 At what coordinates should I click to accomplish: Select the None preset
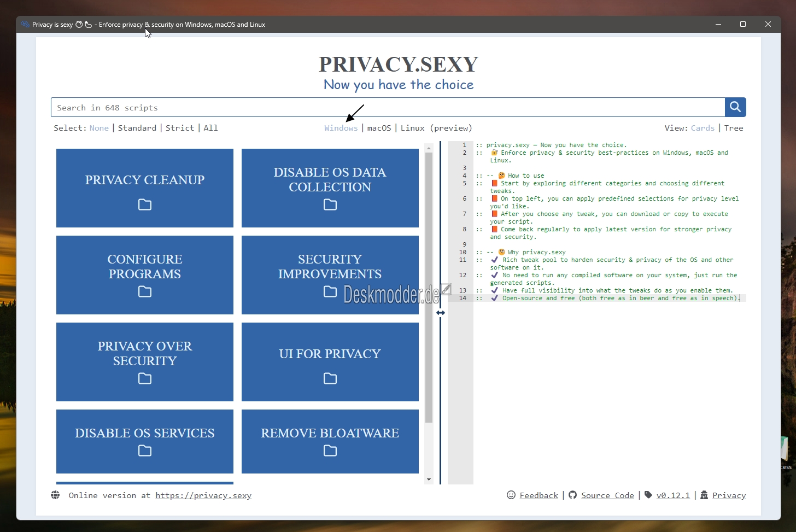[99, 128]
